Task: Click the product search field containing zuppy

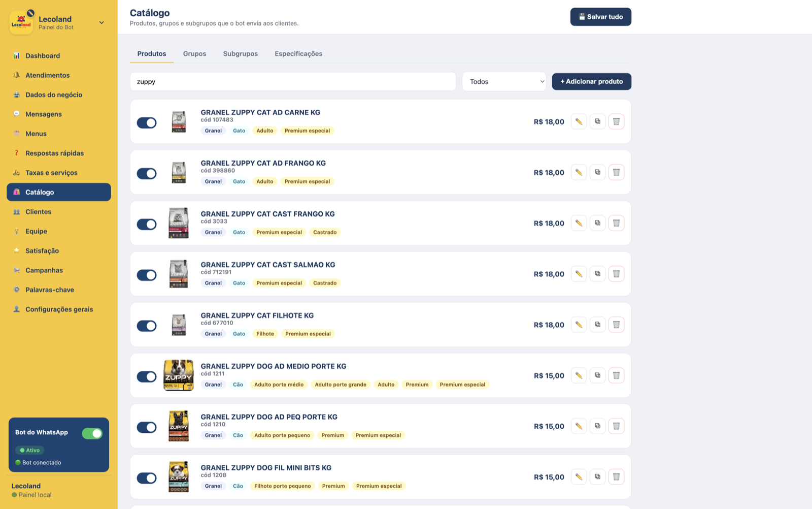Action: tap(293, 82)
